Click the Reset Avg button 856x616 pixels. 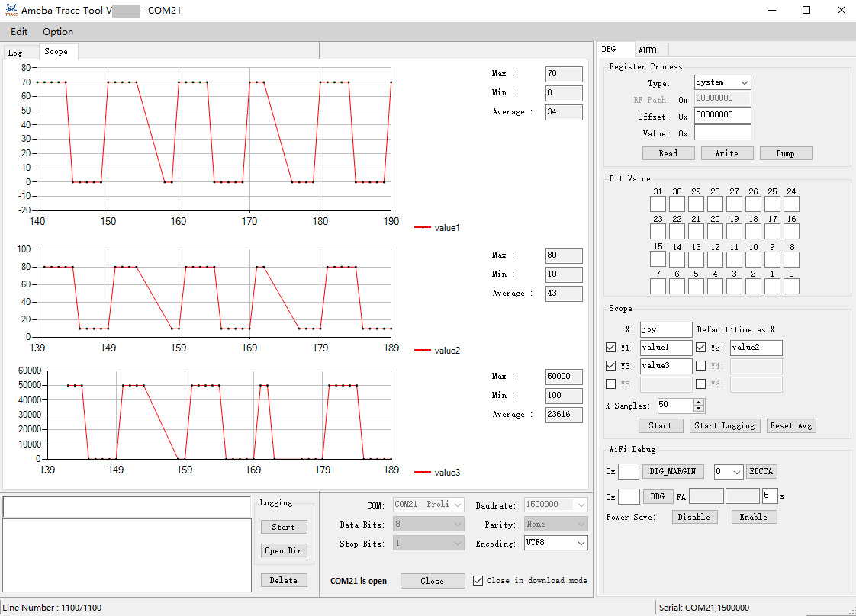[791, 425]
